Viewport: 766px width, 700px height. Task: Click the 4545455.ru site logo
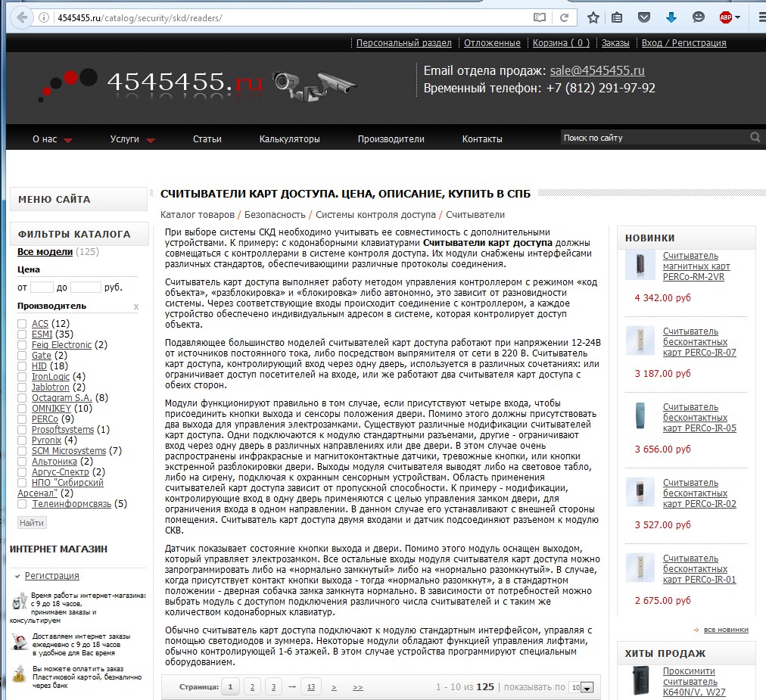click(x=185, y=82)
